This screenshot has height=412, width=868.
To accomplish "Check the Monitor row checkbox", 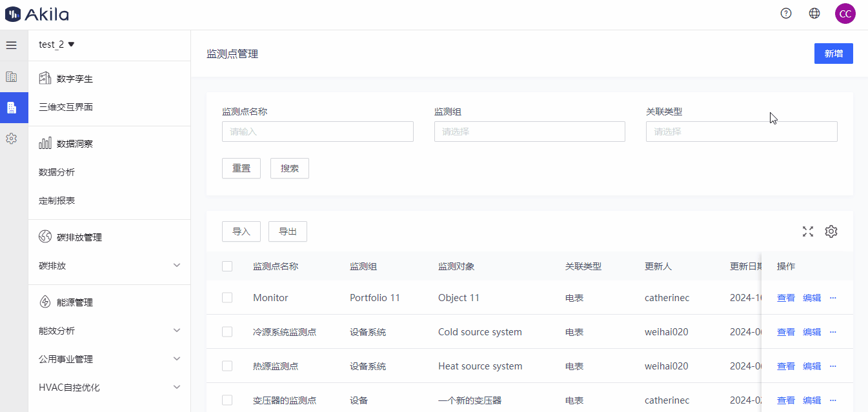I will tap(227, 298).
